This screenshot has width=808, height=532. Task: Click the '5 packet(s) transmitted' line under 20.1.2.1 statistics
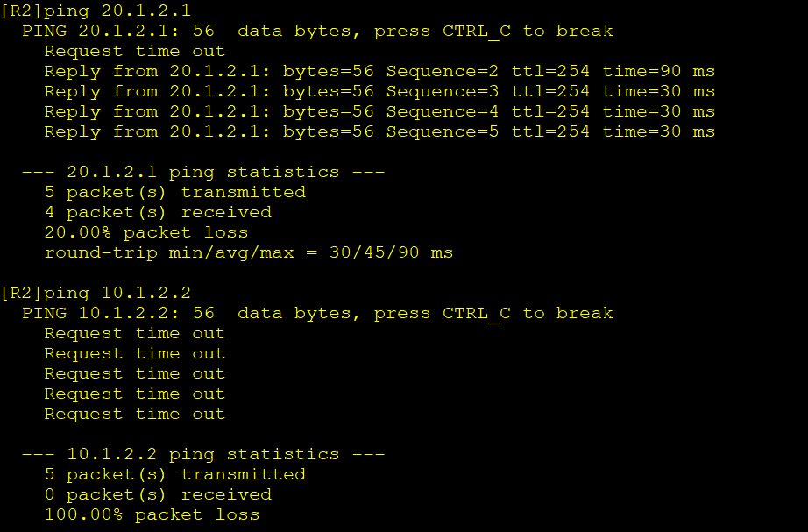(175, 192)
